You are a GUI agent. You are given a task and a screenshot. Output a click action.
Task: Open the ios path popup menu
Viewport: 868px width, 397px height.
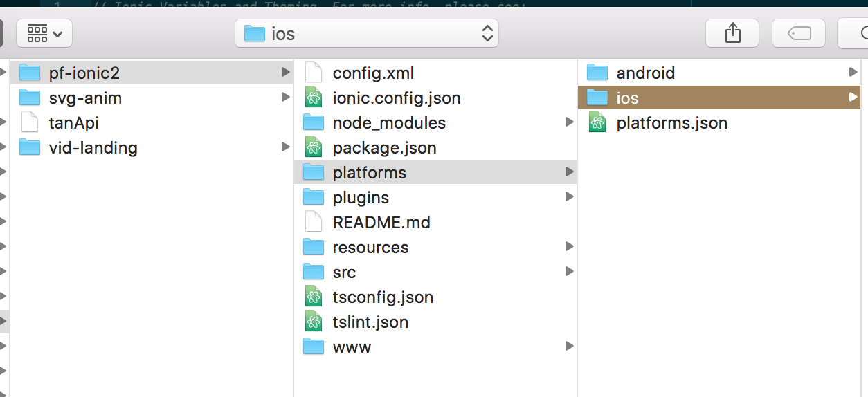click(367, 33)
